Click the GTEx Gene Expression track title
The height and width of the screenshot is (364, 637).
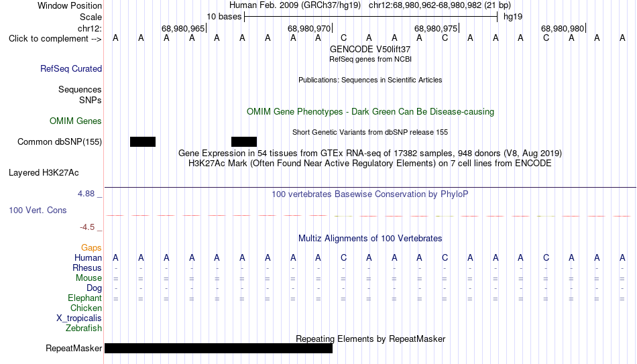click(x=370, y=153)
